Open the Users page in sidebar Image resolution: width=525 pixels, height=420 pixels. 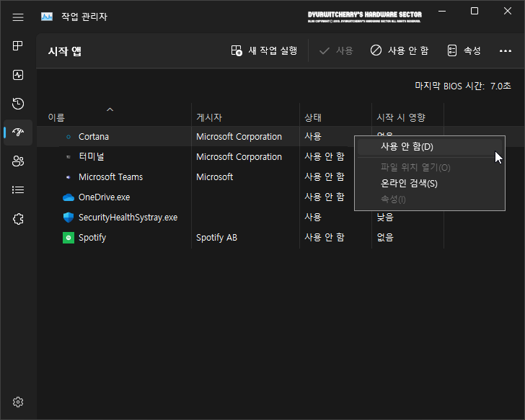pos(18,161)
